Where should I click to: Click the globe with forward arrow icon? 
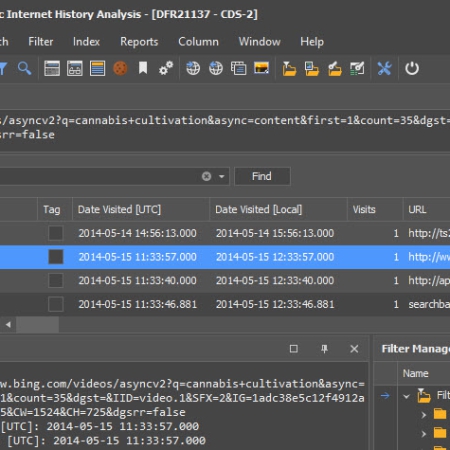coord(193,69)
